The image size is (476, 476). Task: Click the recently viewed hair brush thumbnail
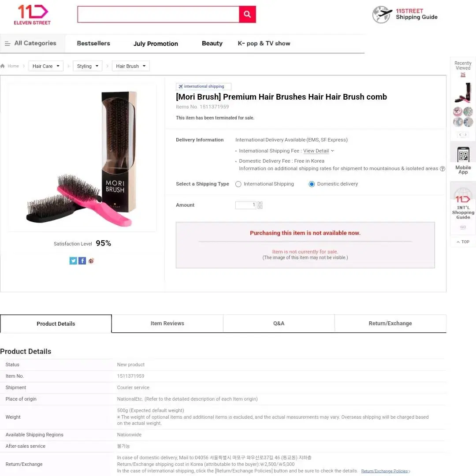click(463, 93)
